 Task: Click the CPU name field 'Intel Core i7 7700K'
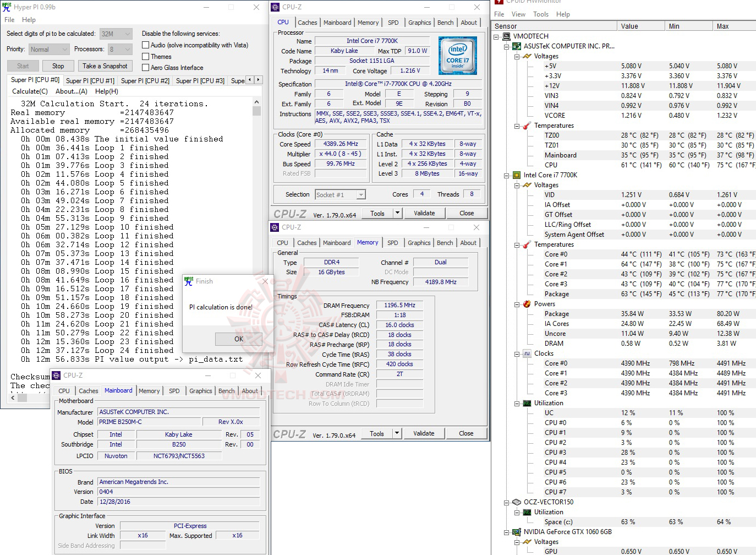click(x=372, y=41)
